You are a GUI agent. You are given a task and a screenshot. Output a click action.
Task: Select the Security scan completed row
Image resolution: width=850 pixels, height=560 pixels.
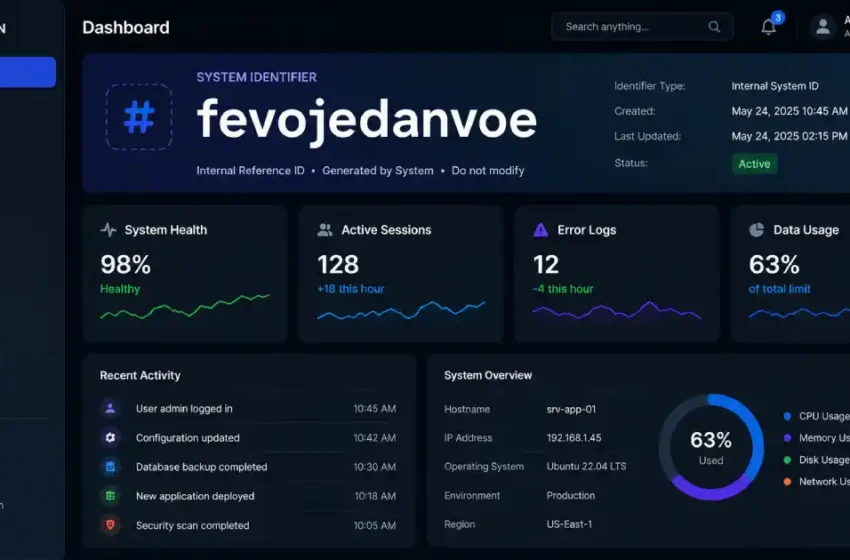click(x=248, y=525)
